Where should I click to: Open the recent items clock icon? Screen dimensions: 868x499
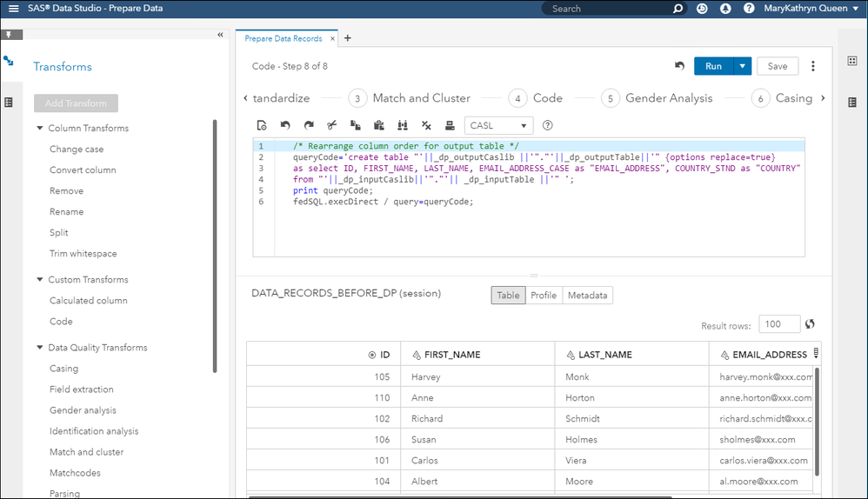click(702, 9)
